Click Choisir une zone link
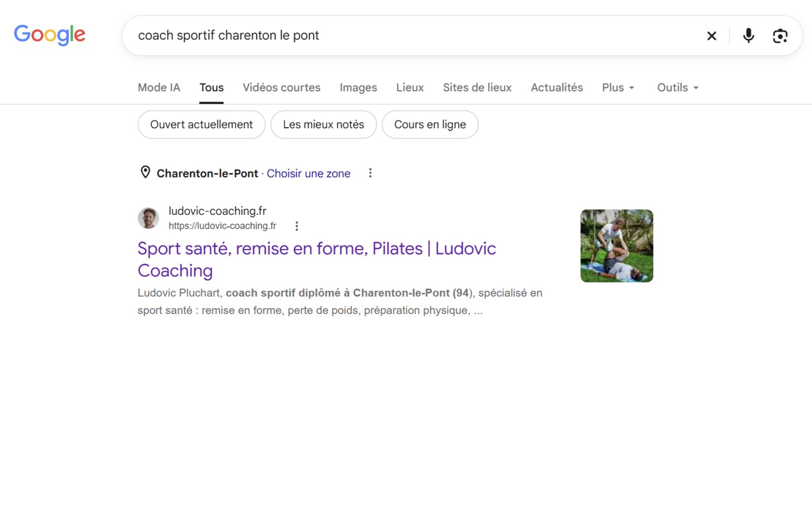The width and height of the screenshot is (812, 508). click(309, 173)
